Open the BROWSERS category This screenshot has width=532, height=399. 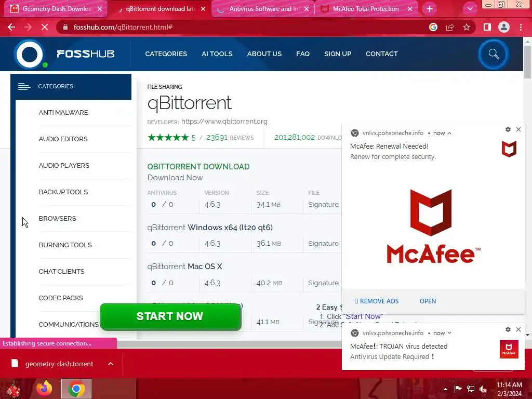coord(57,219)
